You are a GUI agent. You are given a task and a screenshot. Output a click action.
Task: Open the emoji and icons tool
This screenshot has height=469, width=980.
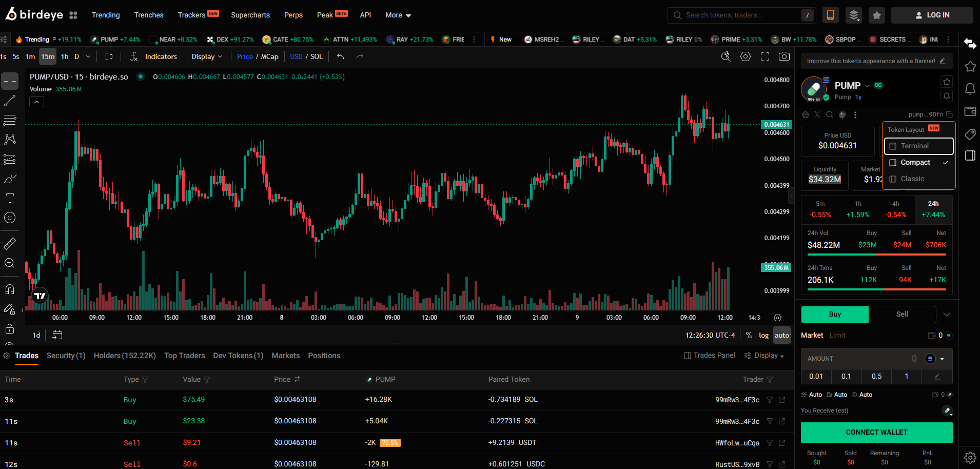click(10, 218)
